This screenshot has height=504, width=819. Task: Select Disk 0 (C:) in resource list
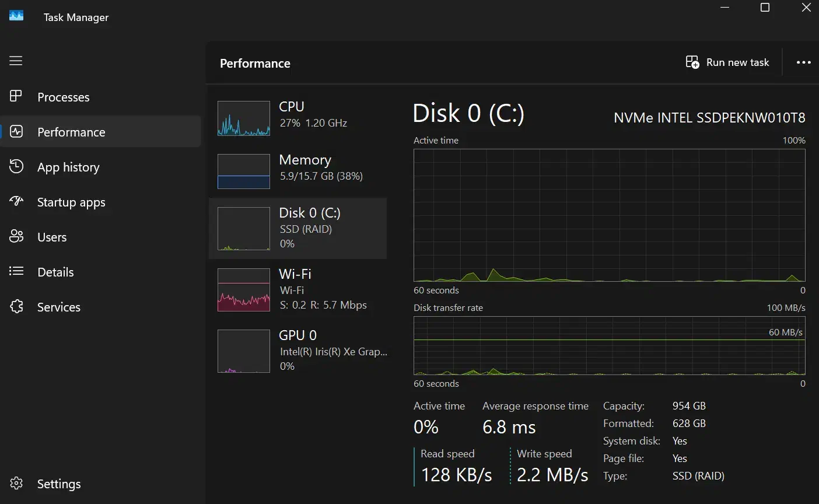pos(297,228)
